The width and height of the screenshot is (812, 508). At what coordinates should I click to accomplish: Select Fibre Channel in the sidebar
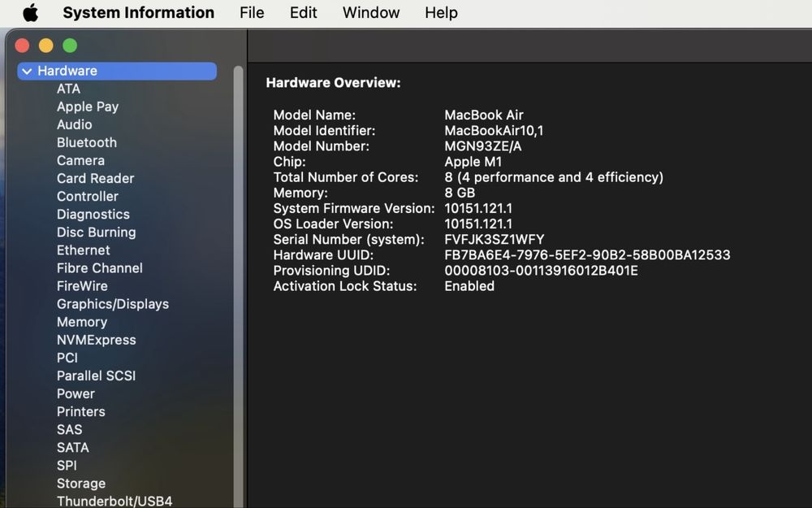(x=99, y=268)
